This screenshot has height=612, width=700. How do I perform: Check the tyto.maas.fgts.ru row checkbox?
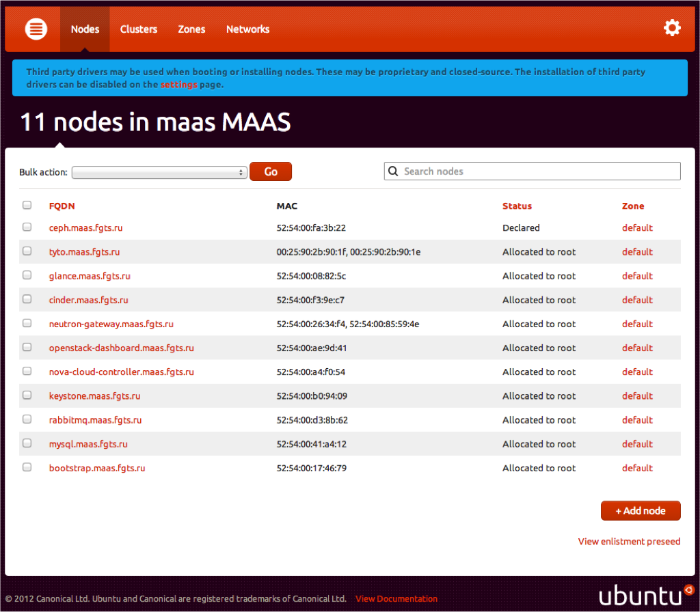click(27, 251)
